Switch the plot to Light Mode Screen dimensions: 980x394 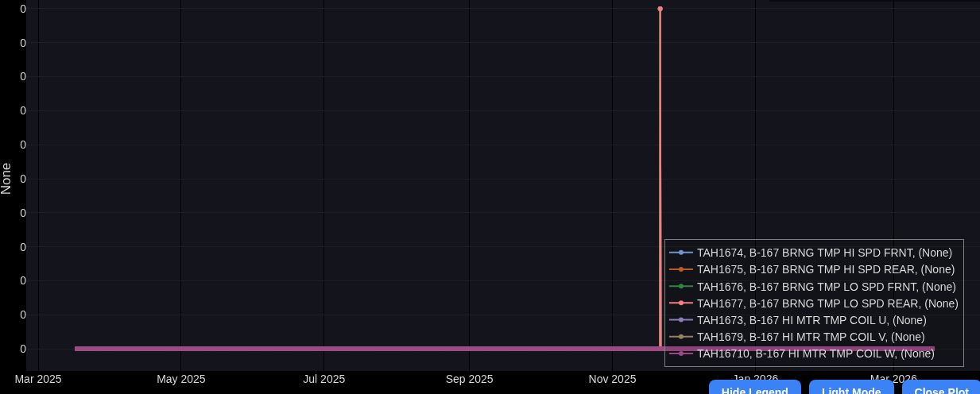coord(850,388)
